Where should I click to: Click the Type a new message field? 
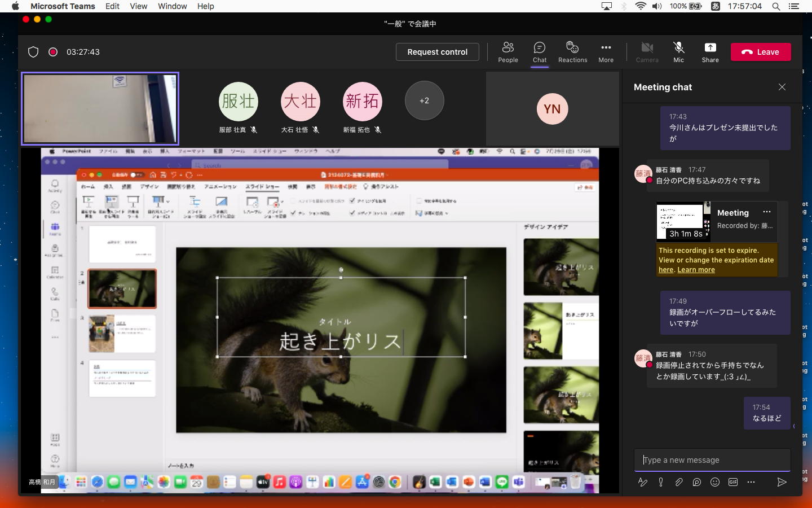coord(712,460)
